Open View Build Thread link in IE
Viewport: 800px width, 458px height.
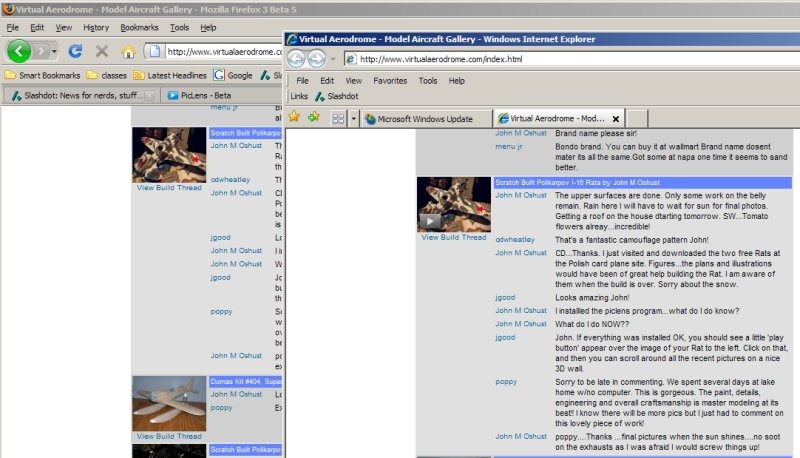pos(454,237)
